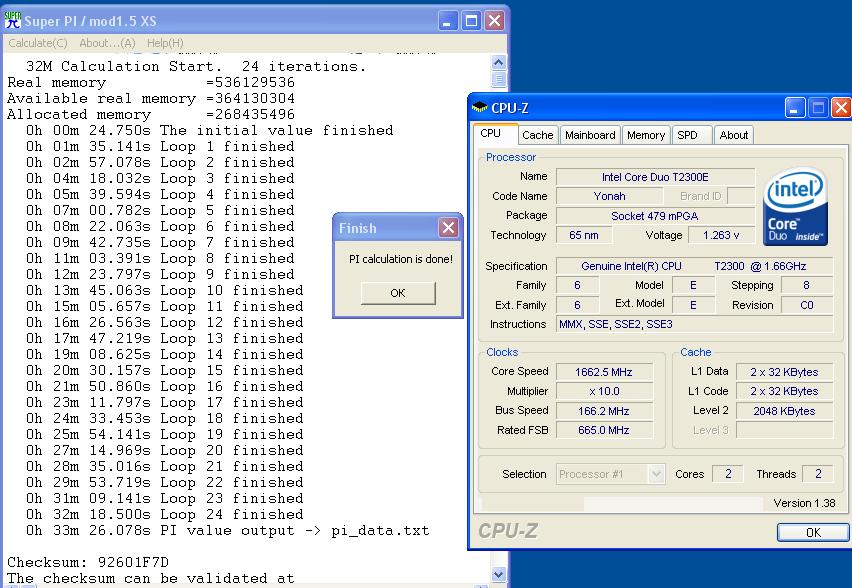Open the Help menu in Super PI
This screenshot has height=588, width=852.
(165, 43)
